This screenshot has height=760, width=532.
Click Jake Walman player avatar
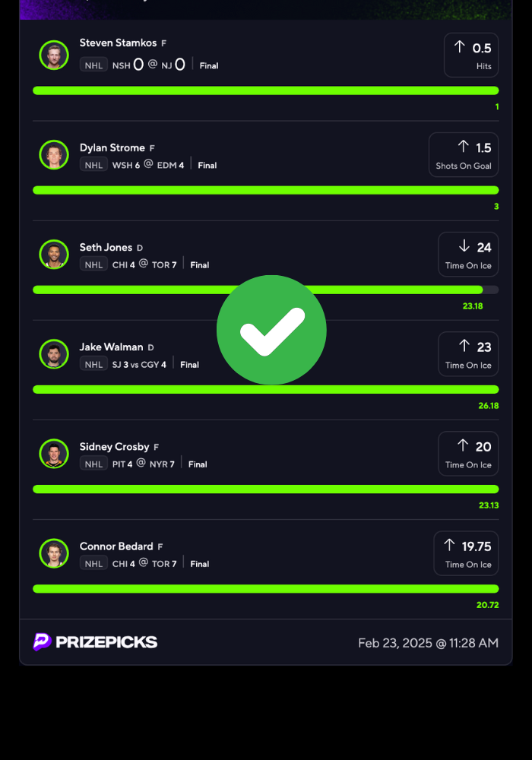pyautogui.click(x=54, y=354)
